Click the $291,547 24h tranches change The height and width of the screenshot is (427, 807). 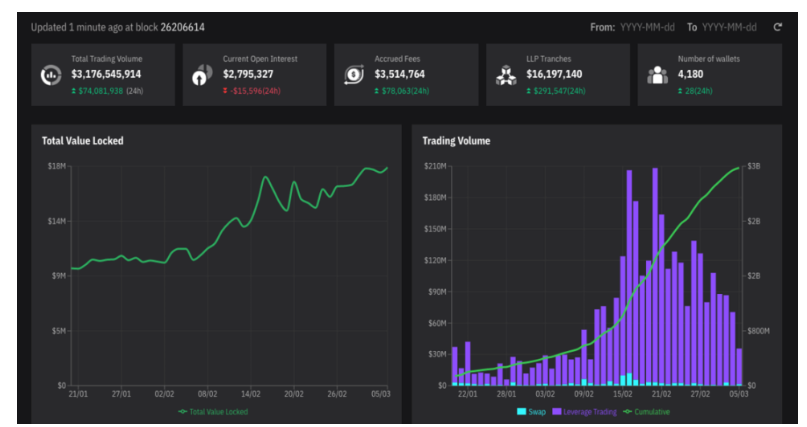[559, 91]
